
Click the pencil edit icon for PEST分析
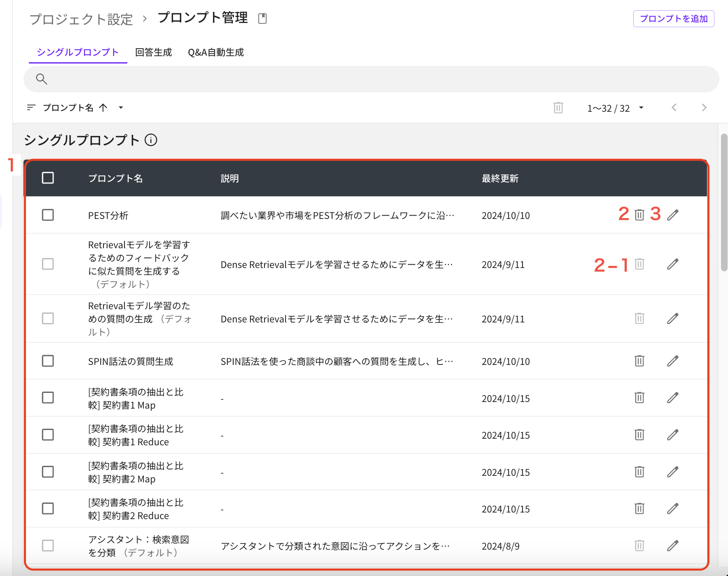tap(672, 215)
